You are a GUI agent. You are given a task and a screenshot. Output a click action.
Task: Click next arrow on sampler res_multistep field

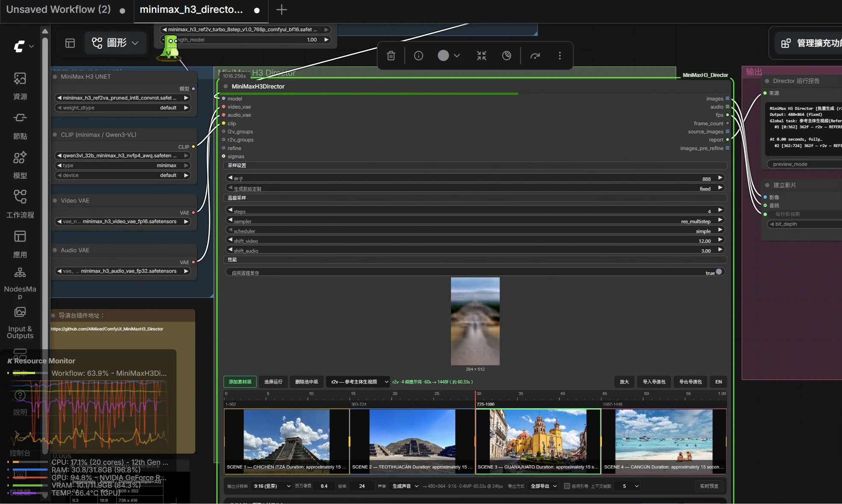[720, 220]
